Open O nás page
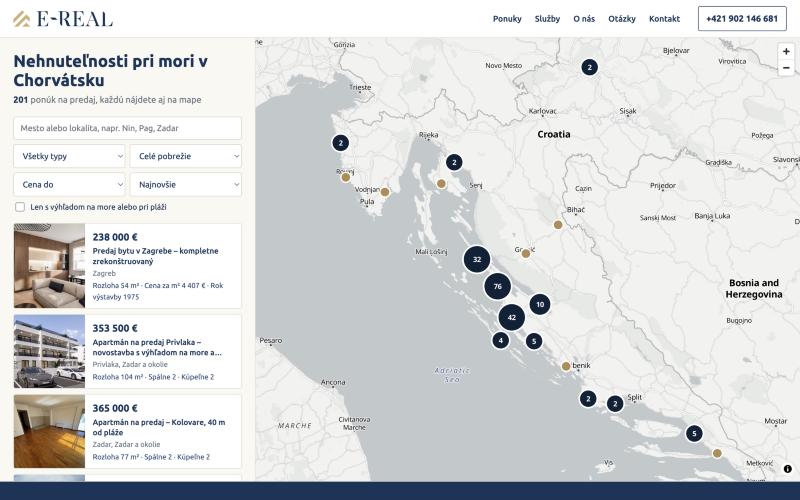This screenshot has width=800, height=500. click(x=584, y=19)
